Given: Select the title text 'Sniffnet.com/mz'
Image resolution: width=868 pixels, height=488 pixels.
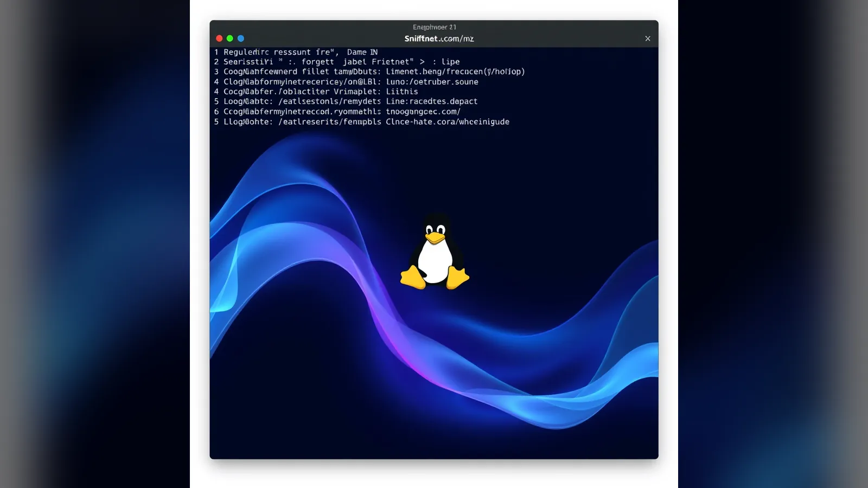Looking at the screenshot, I should pos(439,38).
